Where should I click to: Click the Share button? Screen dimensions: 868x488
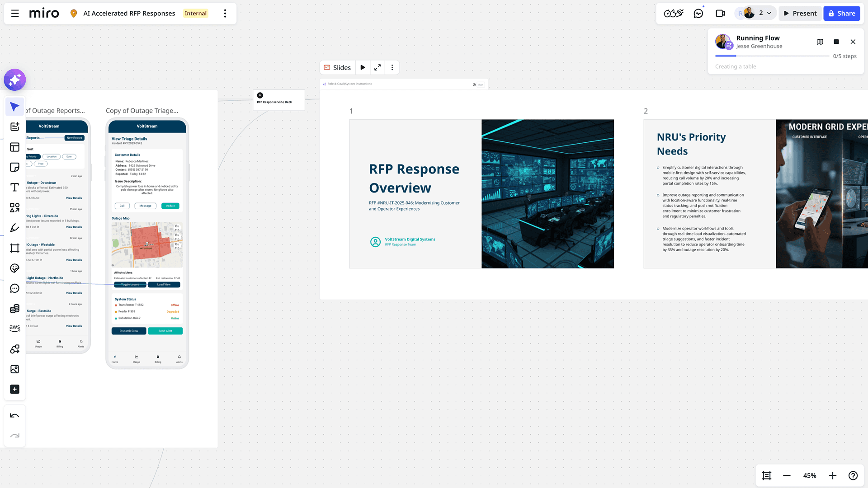(842, 14)
